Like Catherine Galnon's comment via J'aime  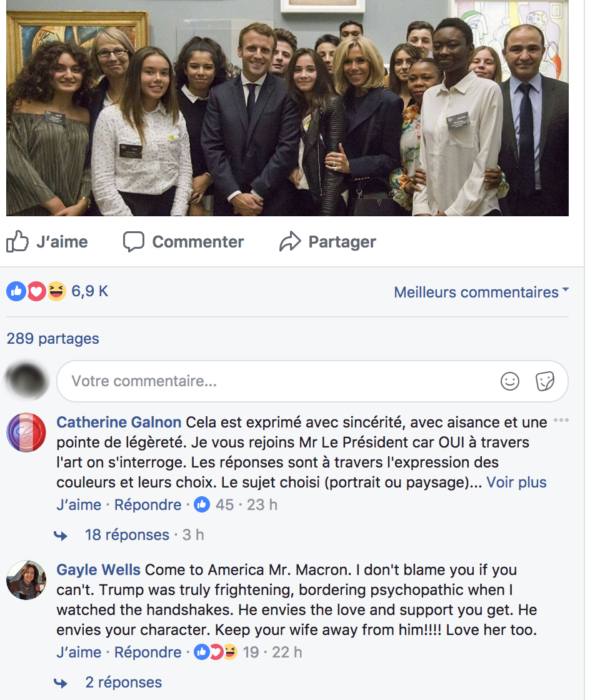[79, 505]
